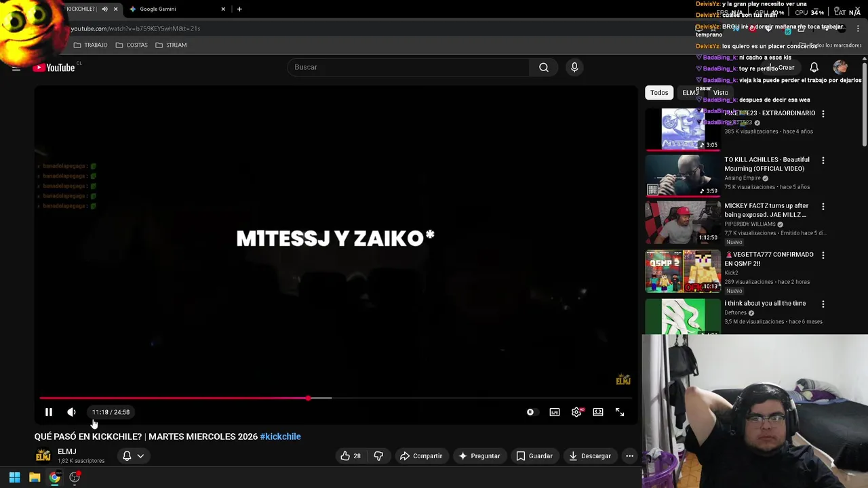Click the Guardar save button

[534, 456]
